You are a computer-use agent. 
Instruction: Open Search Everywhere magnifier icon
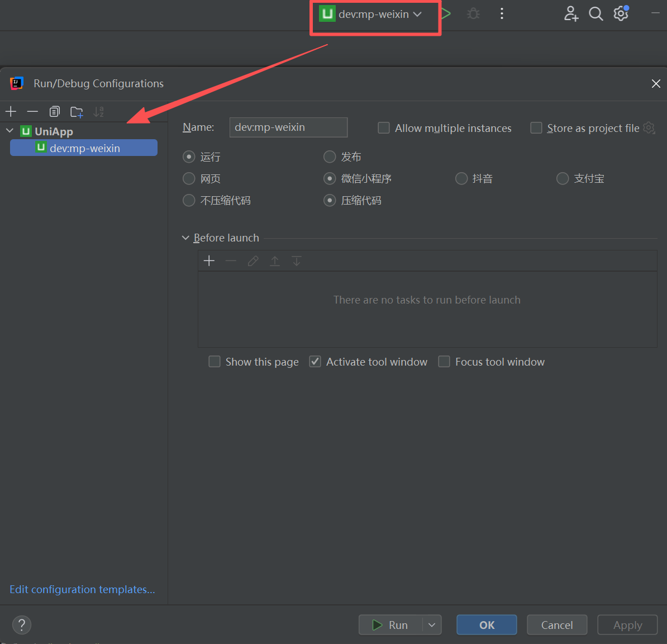click(596, 13)
